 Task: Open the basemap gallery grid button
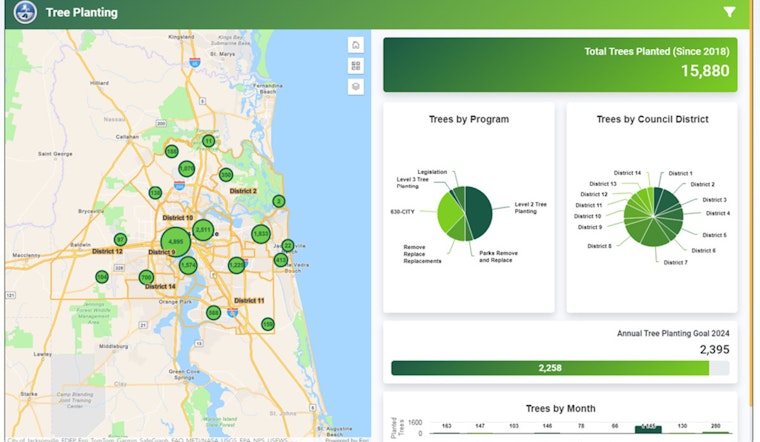click(x=356, y=66)
